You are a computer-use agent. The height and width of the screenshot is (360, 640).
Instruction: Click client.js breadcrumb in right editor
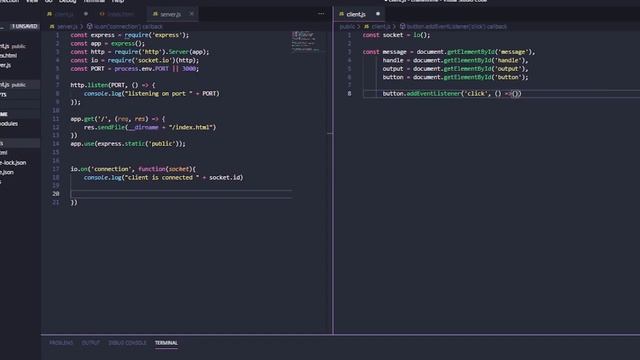coord(381,27)
